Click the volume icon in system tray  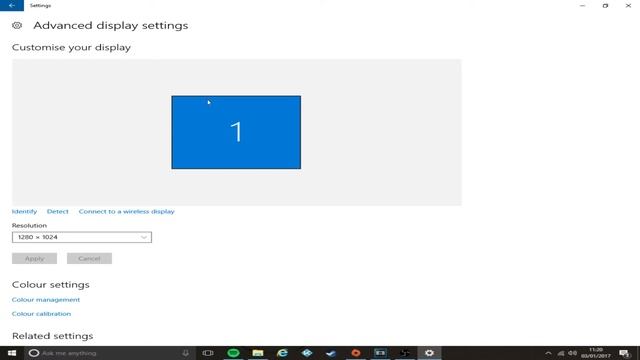573,353
